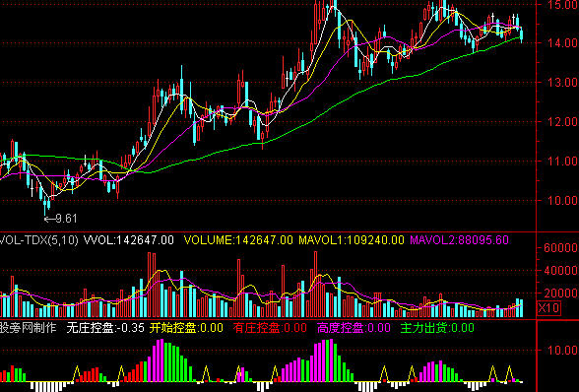Click the 60000 volume axis label
The image size is (579, 392).
560,247
